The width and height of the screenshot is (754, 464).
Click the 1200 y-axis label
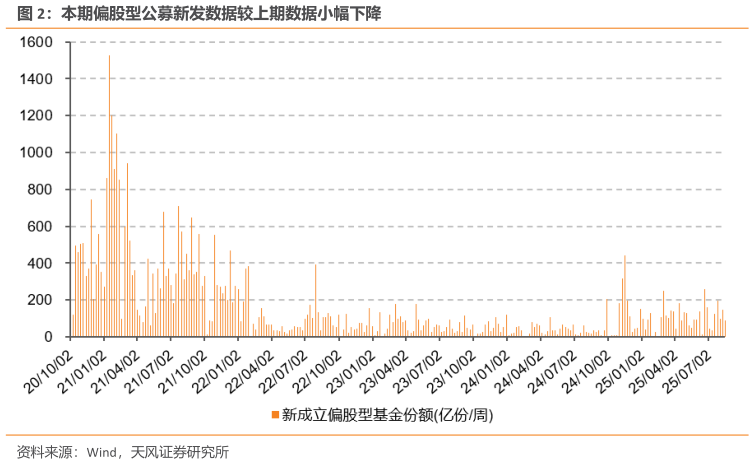[x=36, y=115]
